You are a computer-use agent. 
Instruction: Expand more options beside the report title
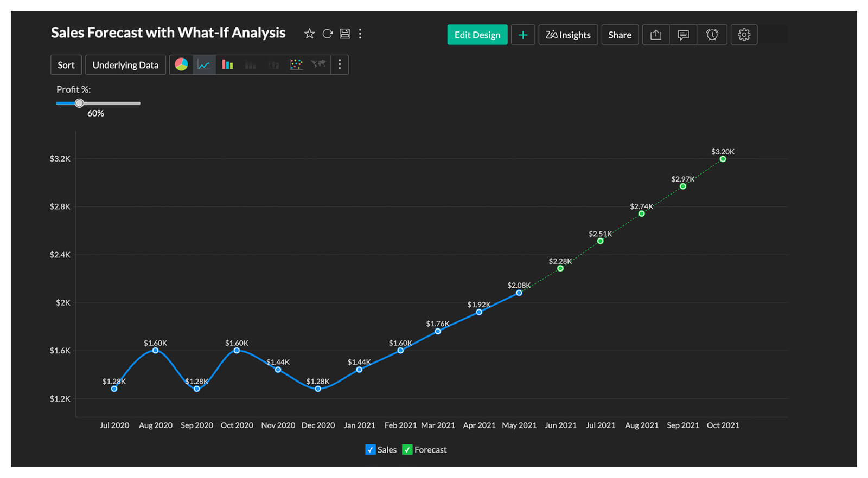[360, 34]
